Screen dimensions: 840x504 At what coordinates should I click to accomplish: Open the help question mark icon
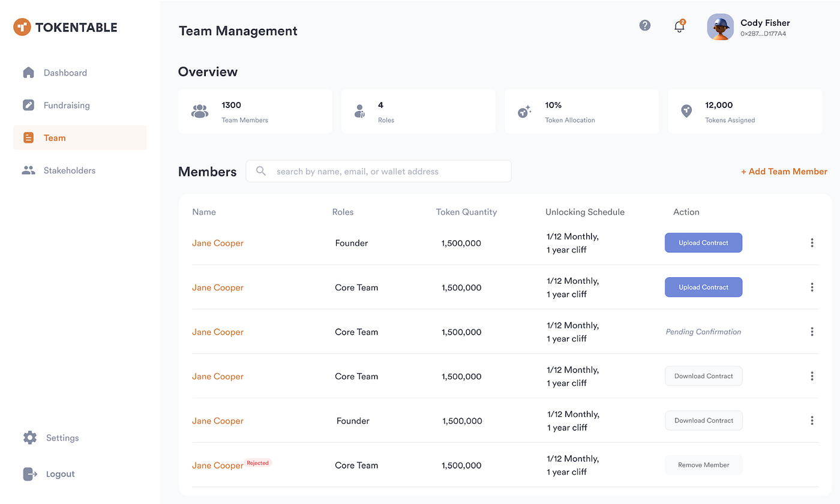click(x=644, y=25)
